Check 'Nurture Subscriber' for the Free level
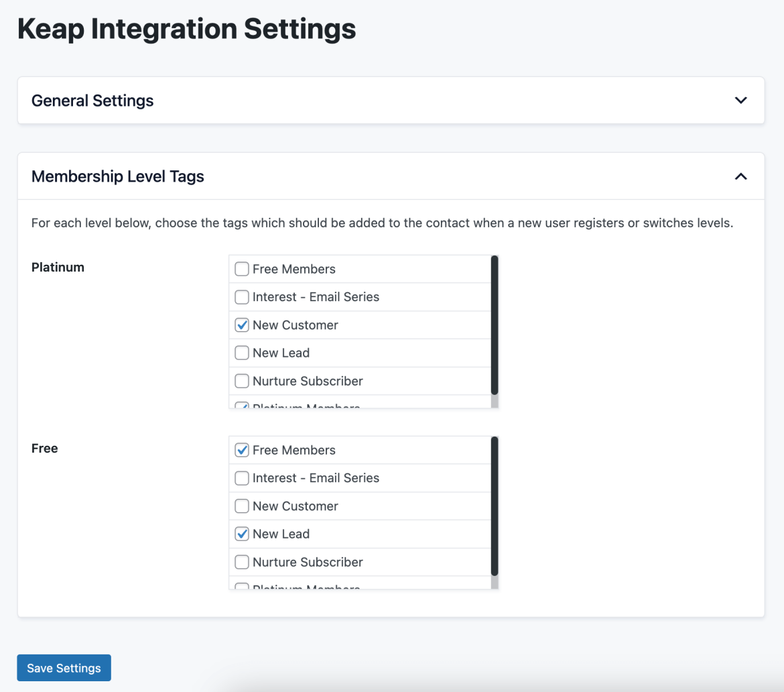The image size is (784, 692). click(242, 562)
